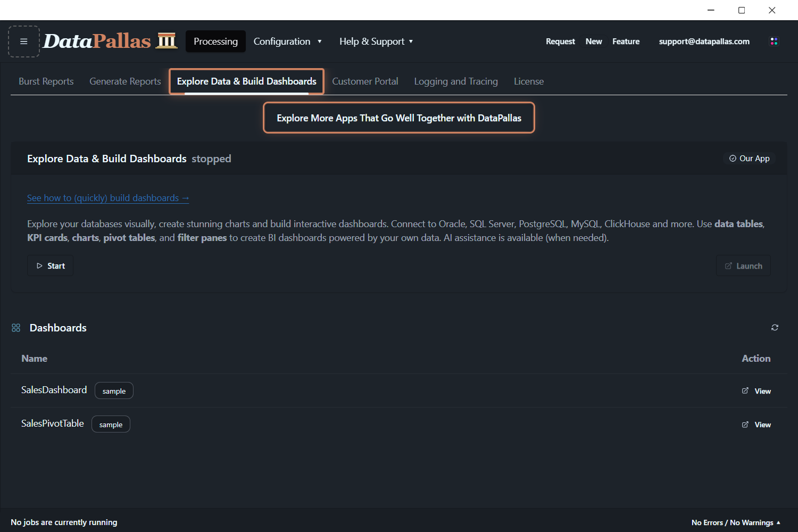This screenshot has height=532, width=798.
Task: Open the Logging and Tracing tab
Action: click(x=456, y=81)
